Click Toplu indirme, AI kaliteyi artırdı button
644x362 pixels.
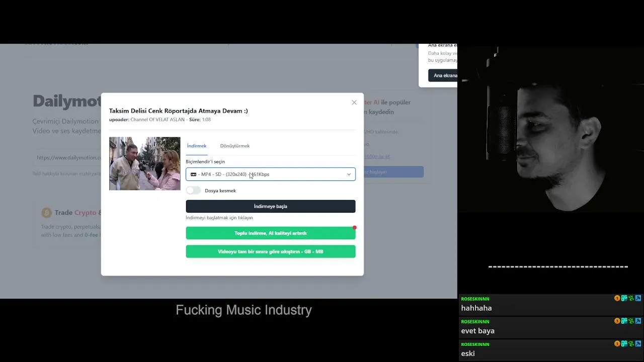tap(271, 233)
